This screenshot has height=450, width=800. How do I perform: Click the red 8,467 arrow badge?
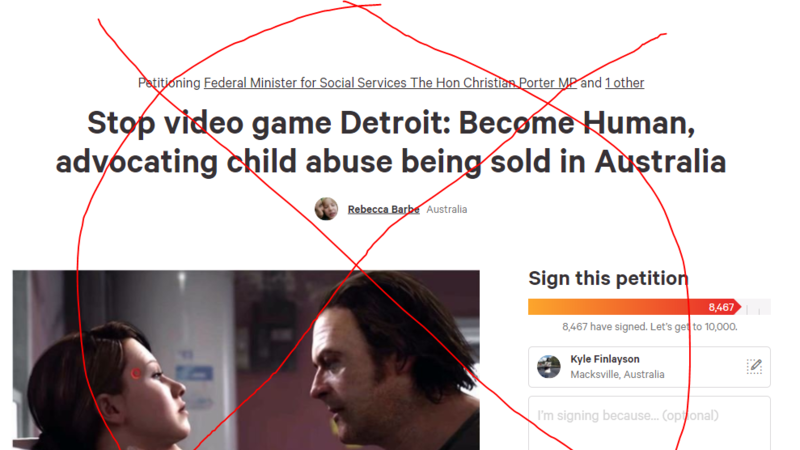coord(722,307)
